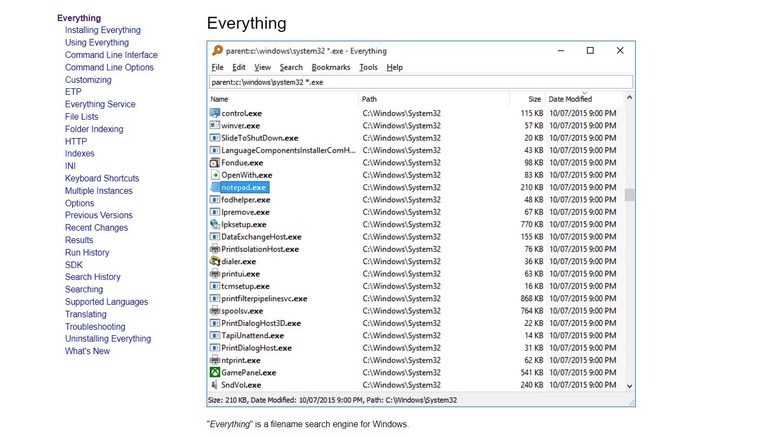
Task: Click the Everything magnifier icon in title bar
Action: coord(217,50)
